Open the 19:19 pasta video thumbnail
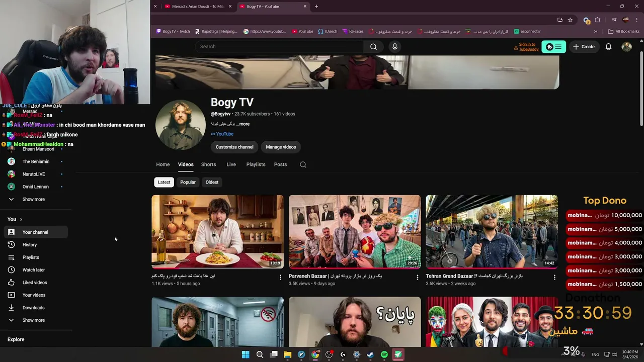This screenshot has height=362, width=644. [217, 232]
